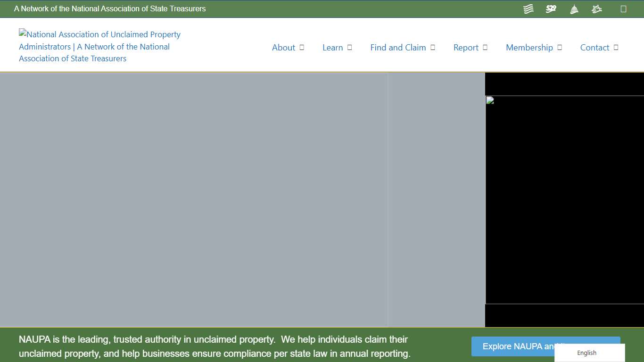Select the Contact menu item
Screen dimensions: 644x362
(x=594, y=47)
